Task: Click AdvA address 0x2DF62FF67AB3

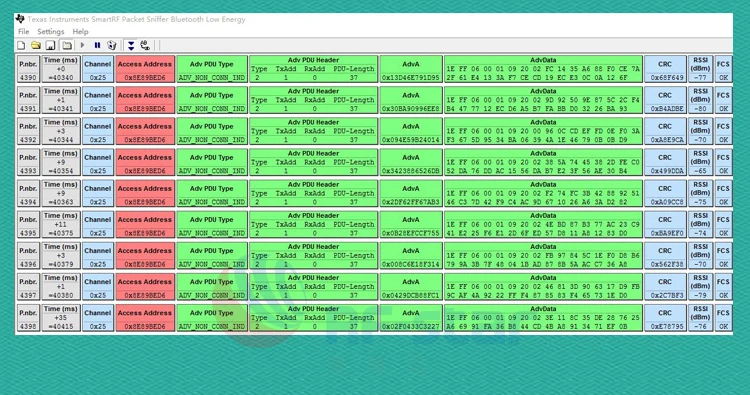Action: pos(410,202)
